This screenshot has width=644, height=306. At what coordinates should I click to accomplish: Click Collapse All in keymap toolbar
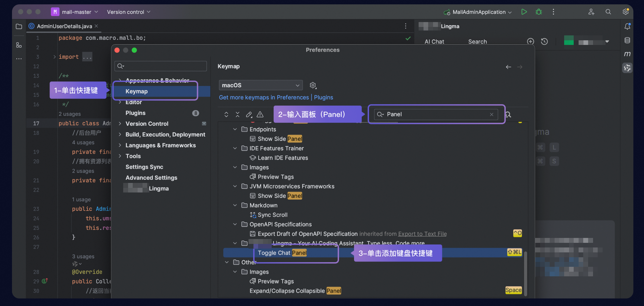(238, 114)
